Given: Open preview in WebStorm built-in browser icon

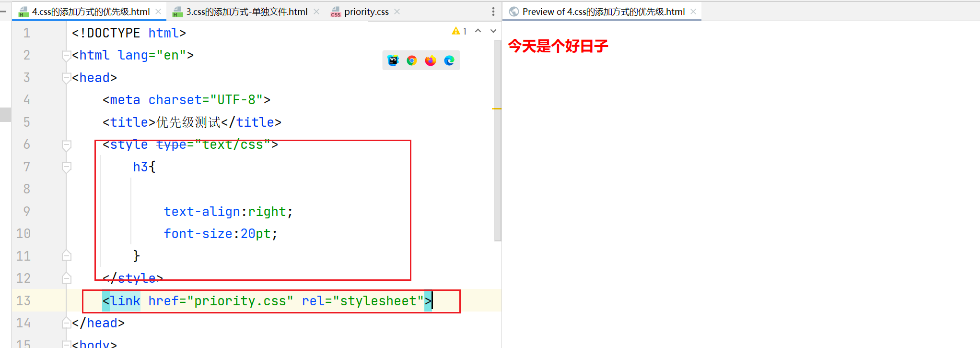Looking at the screenshot, I should coord(393,60).
